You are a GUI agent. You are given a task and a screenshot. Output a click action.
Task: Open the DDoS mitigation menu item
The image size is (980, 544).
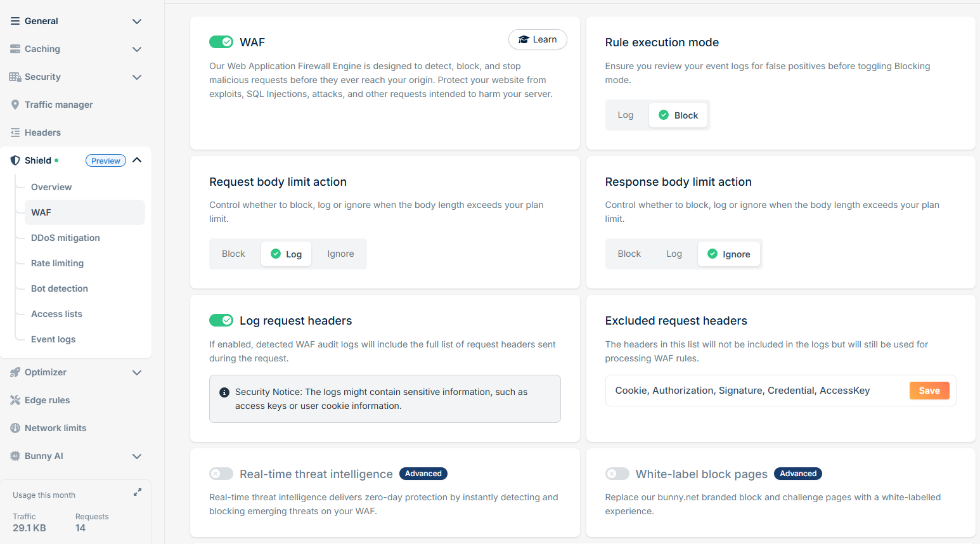(65, 238)
